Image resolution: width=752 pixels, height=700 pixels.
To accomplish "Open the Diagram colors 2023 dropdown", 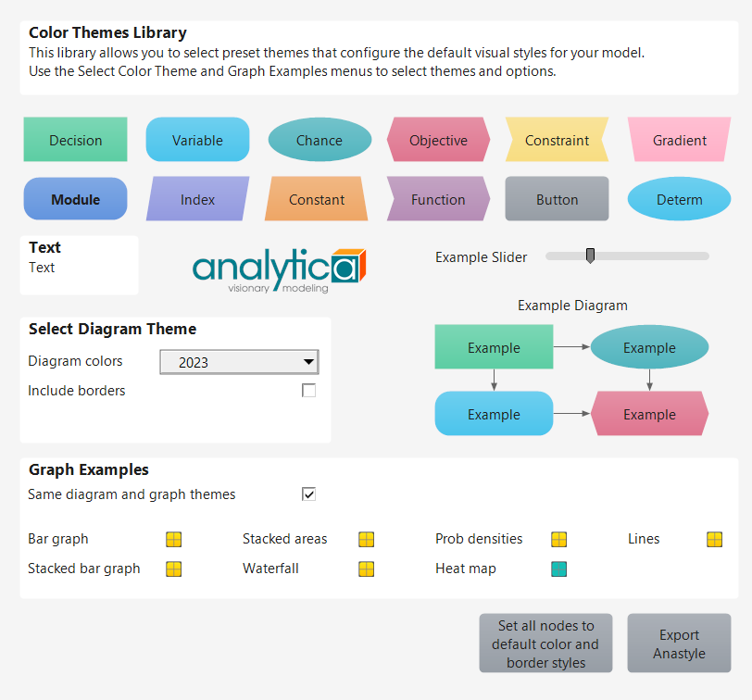I will (x=239, y=362).
